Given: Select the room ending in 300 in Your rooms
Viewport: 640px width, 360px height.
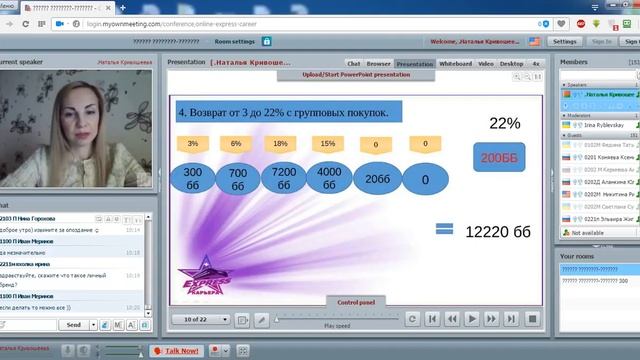Looking at the screenshot, I should point(600,281).
